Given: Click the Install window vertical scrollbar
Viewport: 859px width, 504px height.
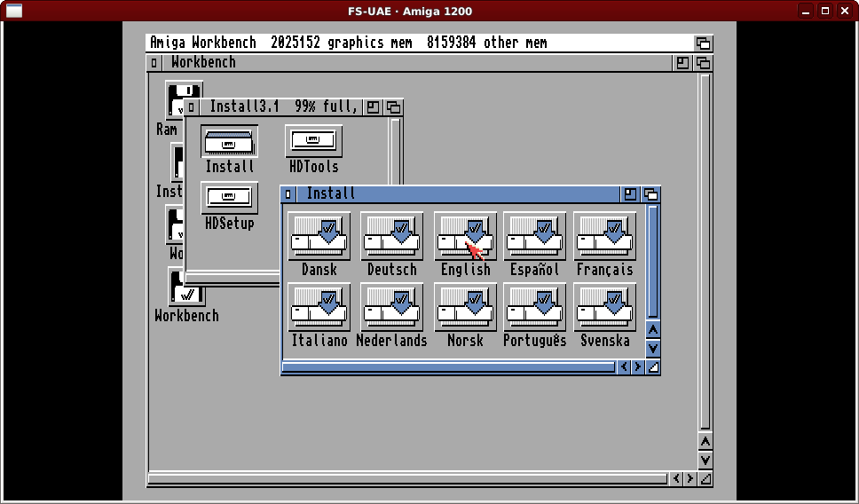Looking at the screenshot, I should coord(652,261).
